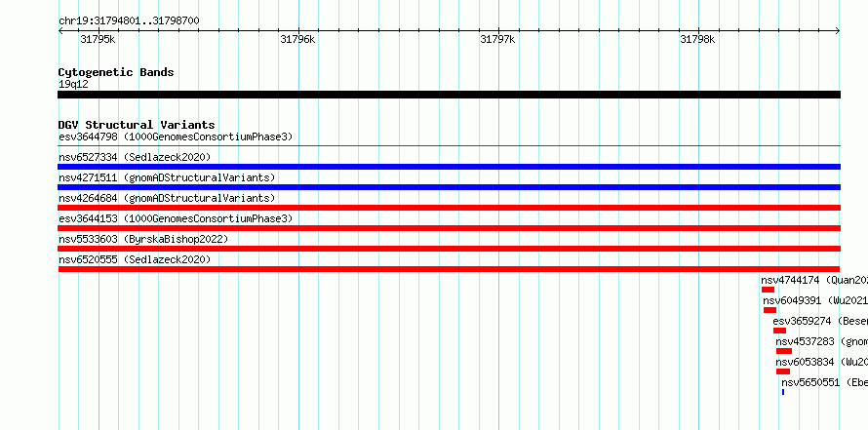The image size is (868, 430).
Task: Select tiny blue mark under nsv5650551
Action: tap(783, 392)
